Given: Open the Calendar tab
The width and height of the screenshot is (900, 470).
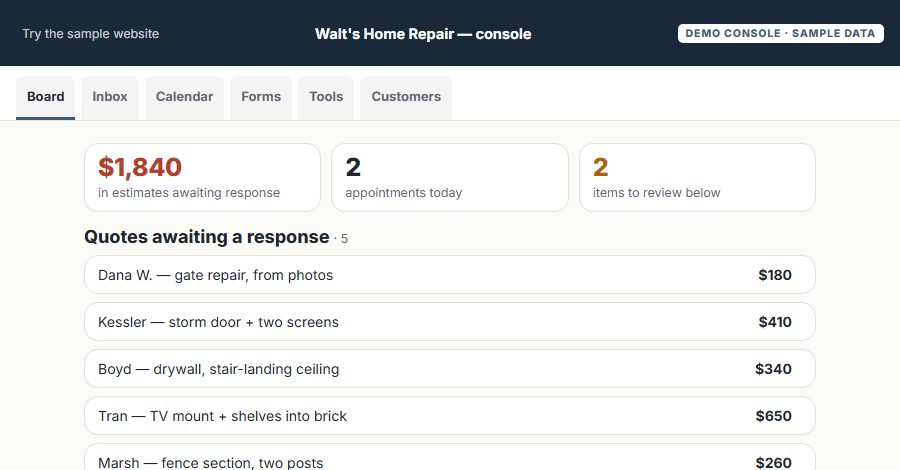Looking at the screenshot, I should [184, 98].
